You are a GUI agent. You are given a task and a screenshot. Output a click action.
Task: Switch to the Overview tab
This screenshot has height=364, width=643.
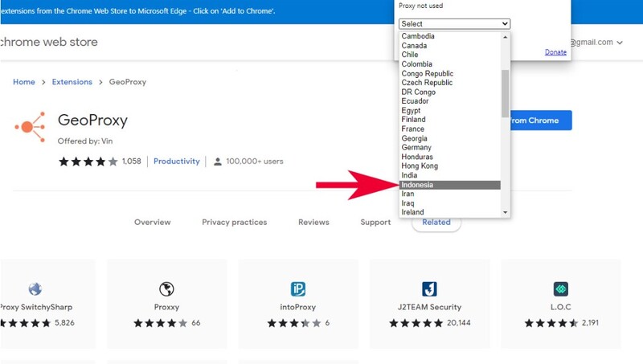coord(153,222)
